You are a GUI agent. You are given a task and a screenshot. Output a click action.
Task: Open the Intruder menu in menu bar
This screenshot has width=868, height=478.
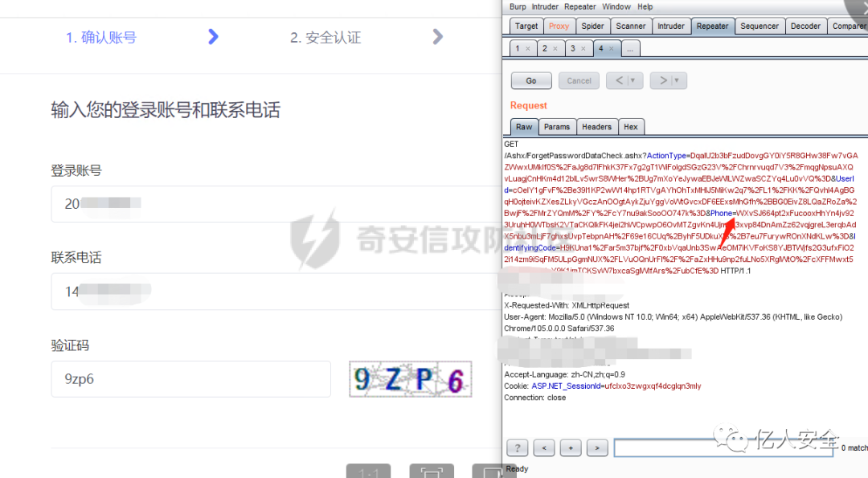tap(545, 6)
